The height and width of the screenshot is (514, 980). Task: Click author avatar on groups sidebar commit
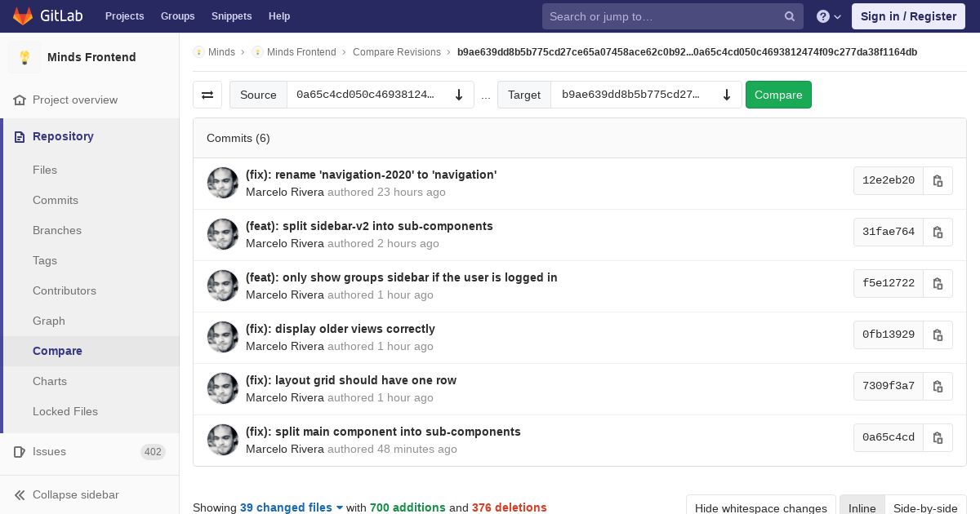pos(223,286)
